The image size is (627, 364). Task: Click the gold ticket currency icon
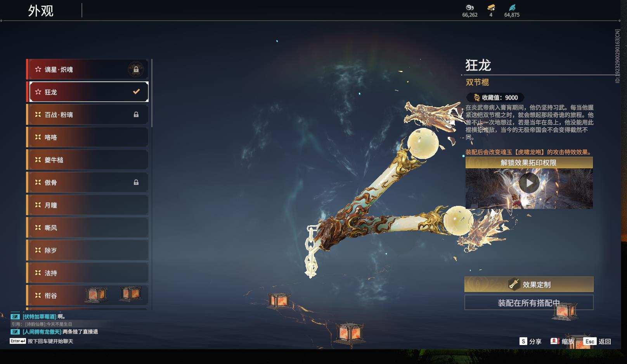click(491, 7)
